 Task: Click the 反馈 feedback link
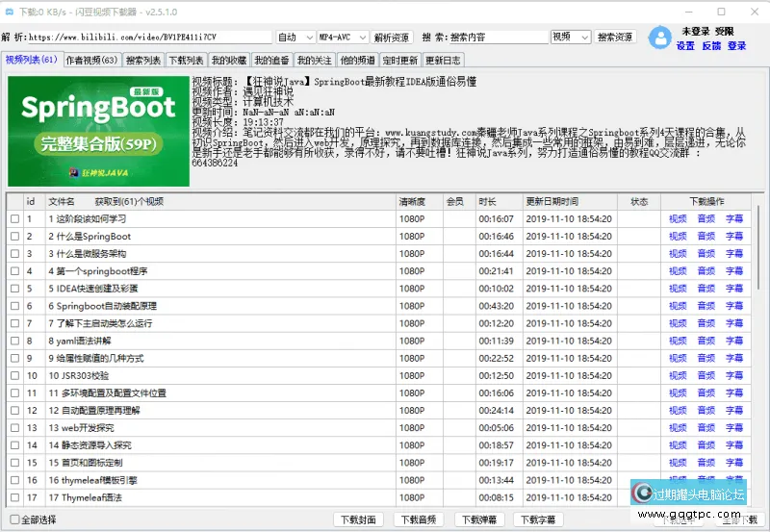(711, 45)
